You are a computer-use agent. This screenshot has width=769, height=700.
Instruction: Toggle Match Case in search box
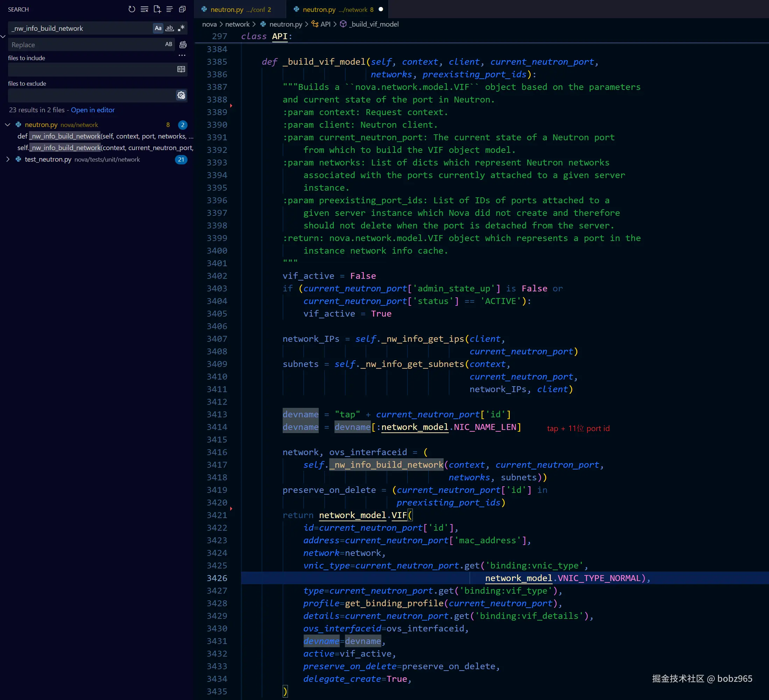click(x=158, y=28)
